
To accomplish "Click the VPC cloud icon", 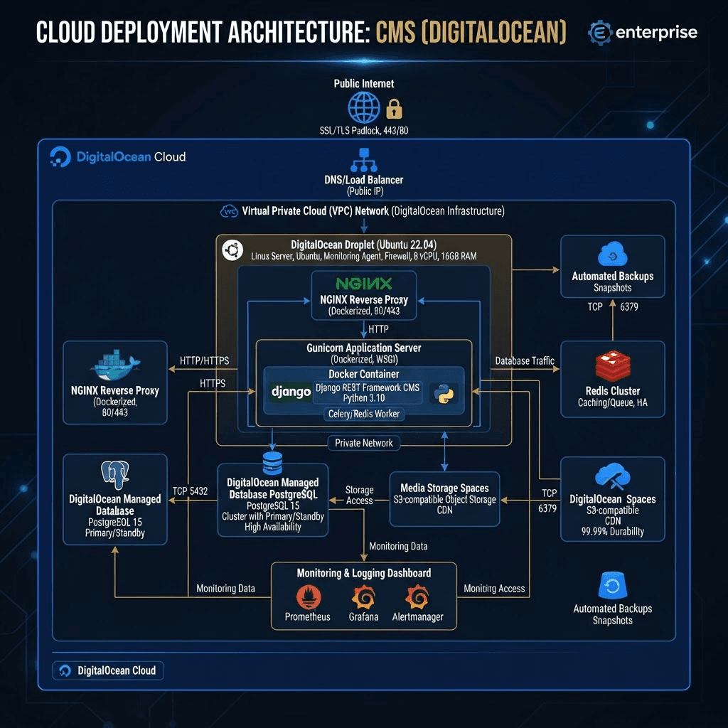I will (230, 211).
